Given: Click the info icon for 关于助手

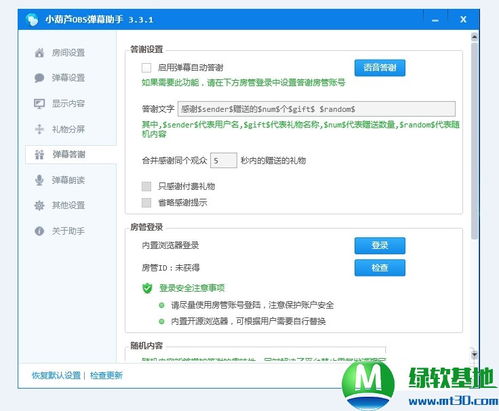Looking at the screenshot, I should (x=39, y=231).
